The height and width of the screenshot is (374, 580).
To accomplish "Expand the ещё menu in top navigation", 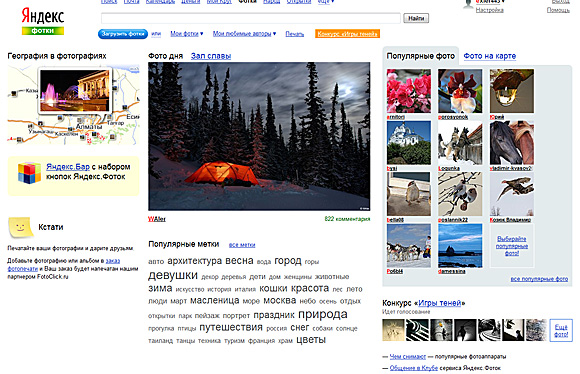I will click(x=326, y=1).
